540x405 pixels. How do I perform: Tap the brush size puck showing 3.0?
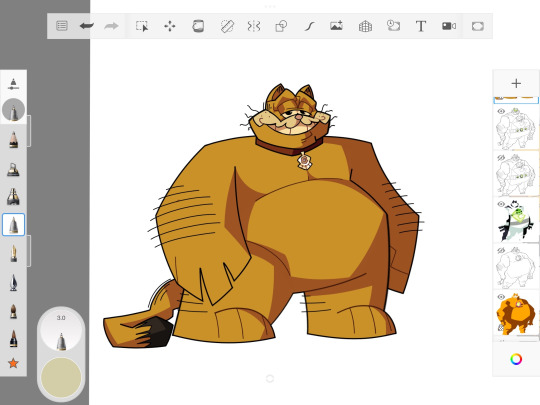click(61, 331)
